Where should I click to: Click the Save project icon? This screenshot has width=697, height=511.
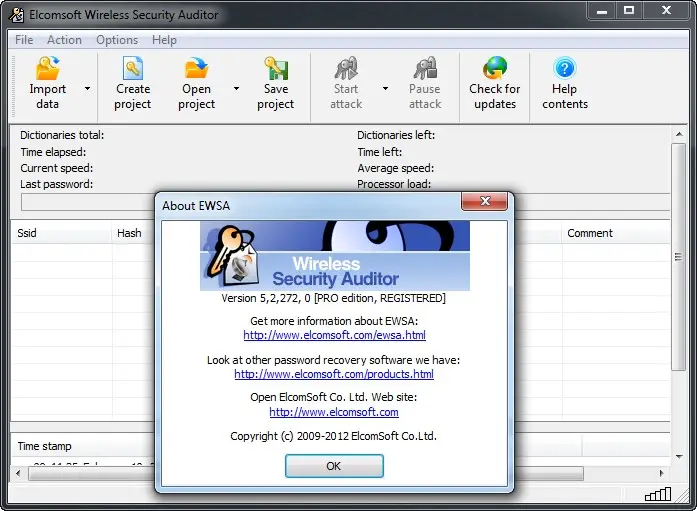click(276, 68)
